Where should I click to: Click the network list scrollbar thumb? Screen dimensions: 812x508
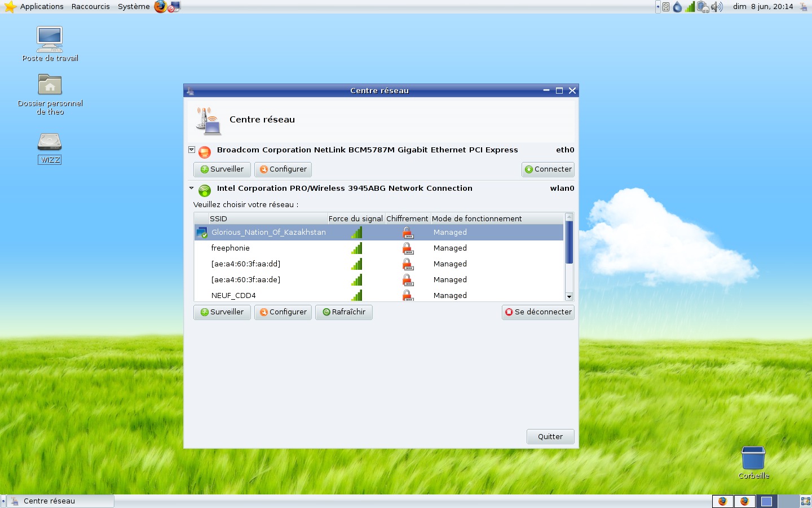[569, 242]
